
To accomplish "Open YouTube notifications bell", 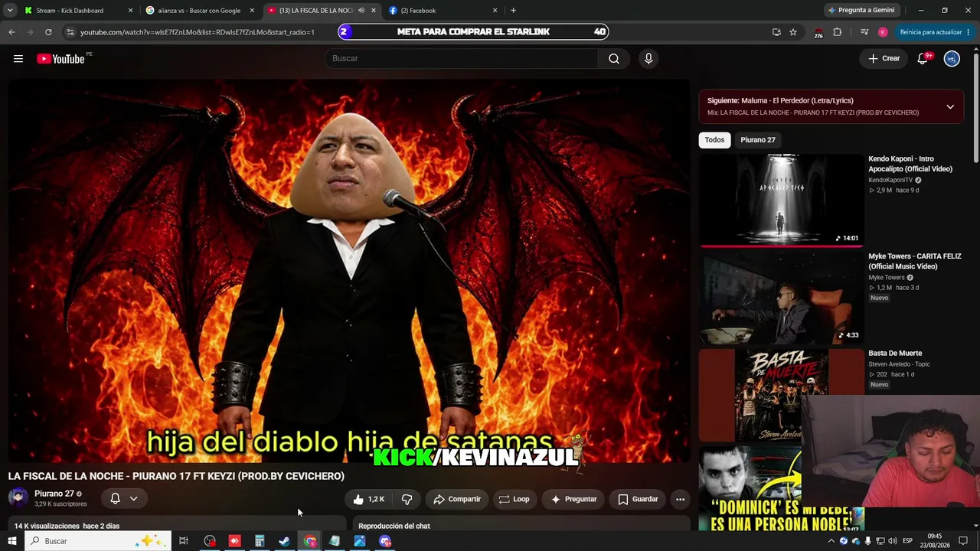I will tap(923, 59).
